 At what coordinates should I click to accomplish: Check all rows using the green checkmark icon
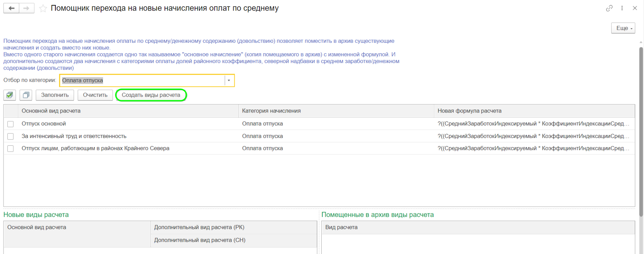tap(10, 95)
